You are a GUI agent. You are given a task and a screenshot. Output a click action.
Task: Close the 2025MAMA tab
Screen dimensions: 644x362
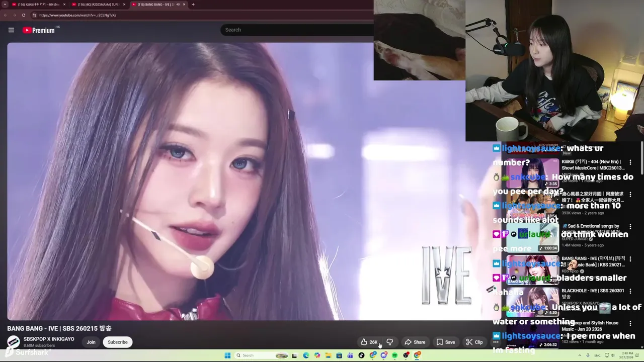point(124,5)
